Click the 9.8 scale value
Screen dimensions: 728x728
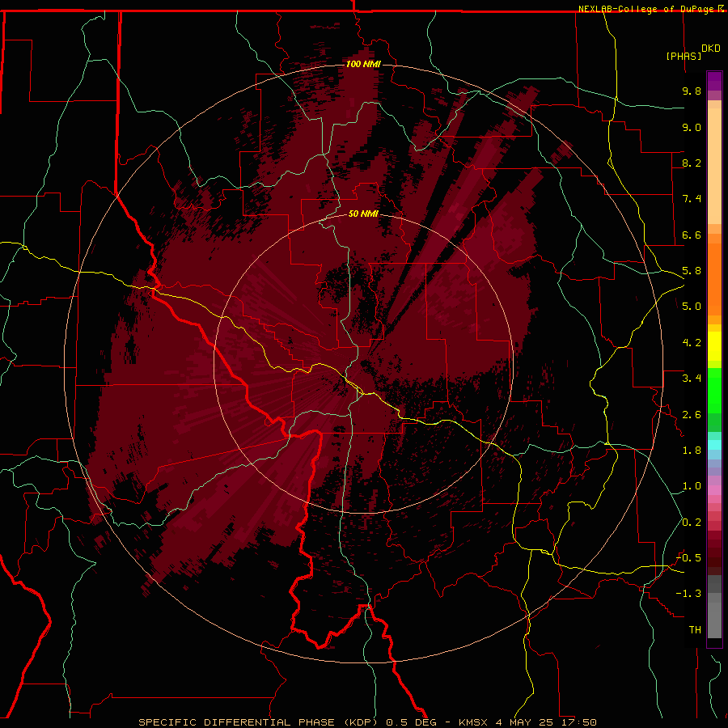[692, 91]
